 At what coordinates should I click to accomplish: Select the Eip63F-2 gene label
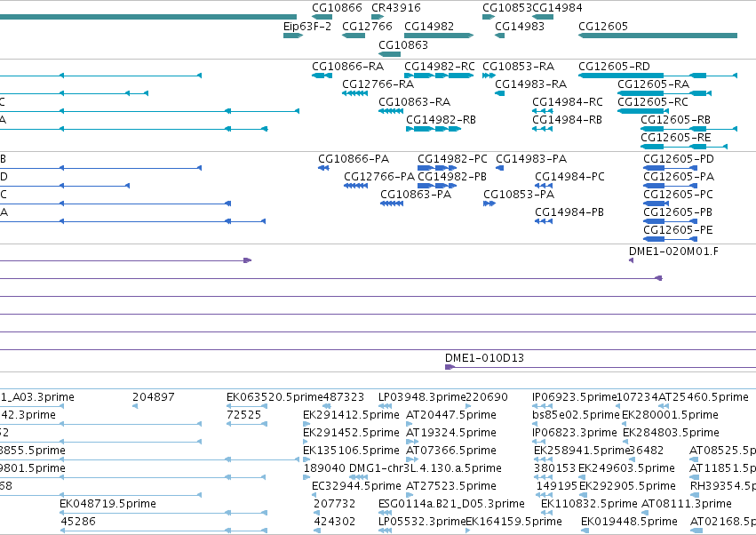coord(307,27)
